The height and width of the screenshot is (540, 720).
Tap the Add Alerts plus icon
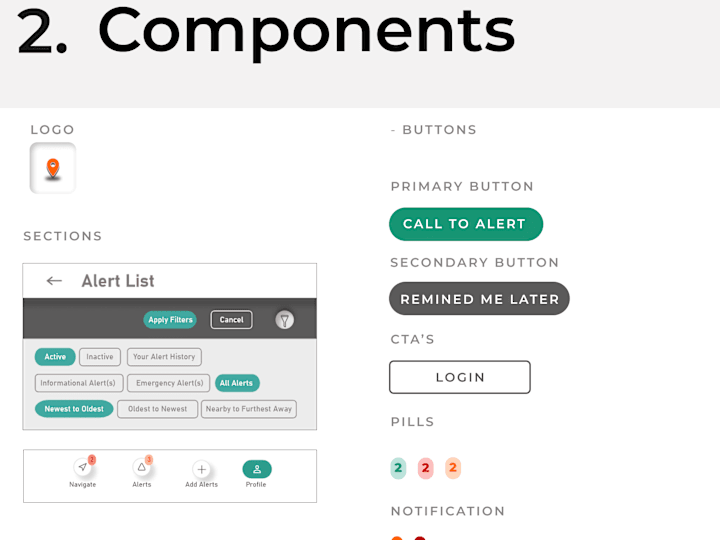tap(202, 469)
